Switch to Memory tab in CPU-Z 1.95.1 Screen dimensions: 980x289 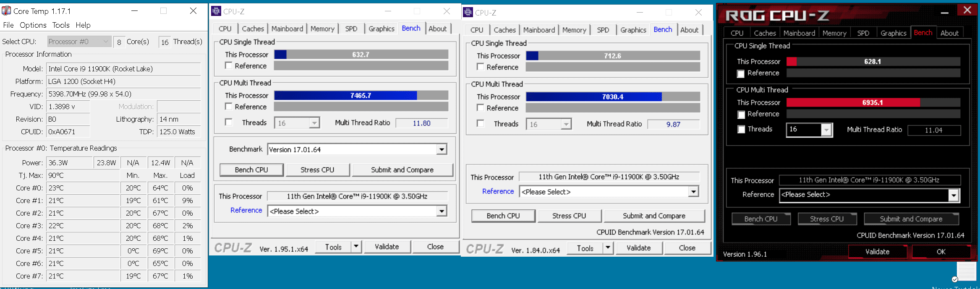pos(322,29)
